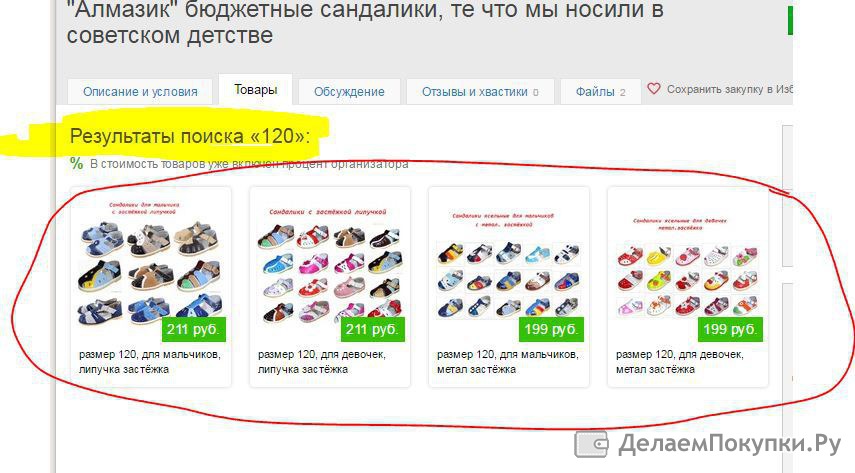Open the Описание и условия tab
Viewport: 855px width, 473px height.
point(140,92)
